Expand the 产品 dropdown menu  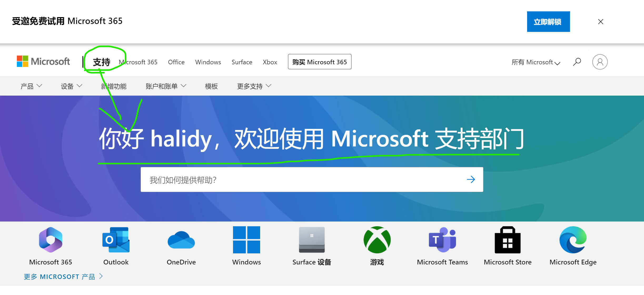tap(31, 86)
